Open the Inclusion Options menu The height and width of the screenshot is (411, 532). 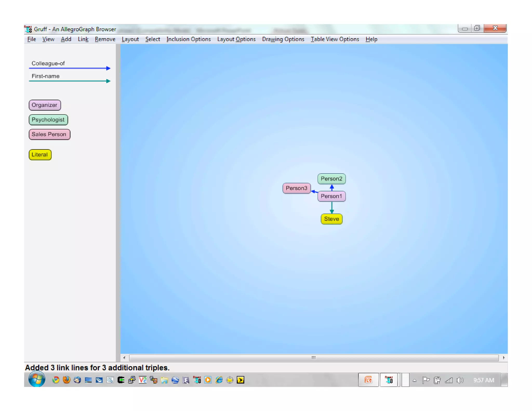click(x=188, y=39)
